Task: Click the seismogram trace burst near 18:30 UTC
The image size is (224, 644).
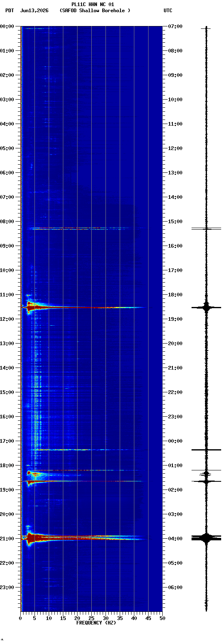Action: point(206,307)
